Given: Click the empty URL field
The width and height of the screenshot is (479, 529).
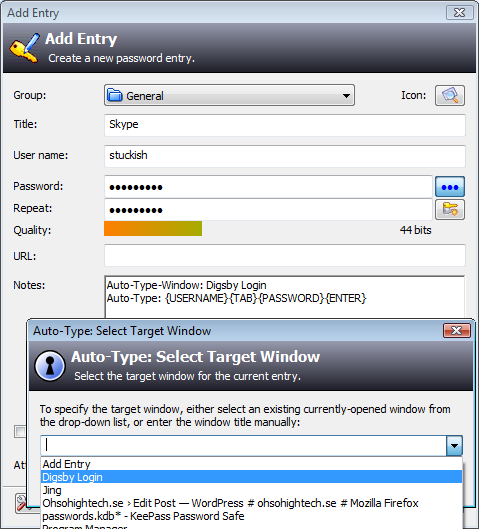Looking at the screenshot, I should (285, 255).
